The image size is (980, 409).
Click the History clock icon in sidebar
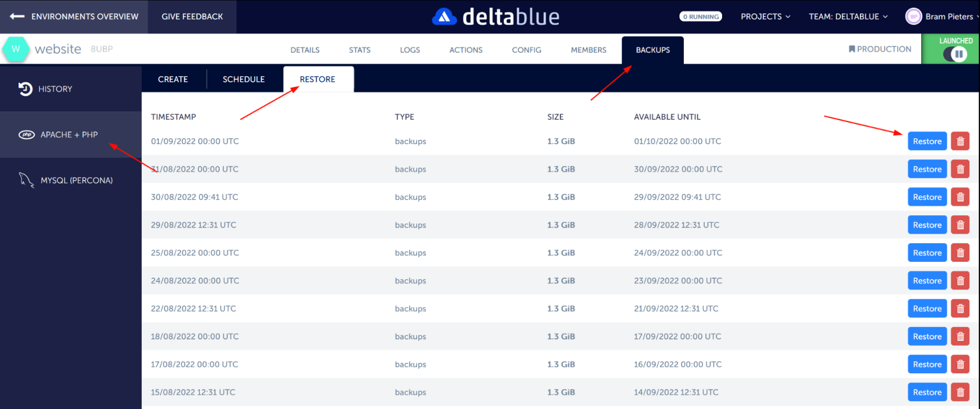pyautogui.click(x=25, y=89)
